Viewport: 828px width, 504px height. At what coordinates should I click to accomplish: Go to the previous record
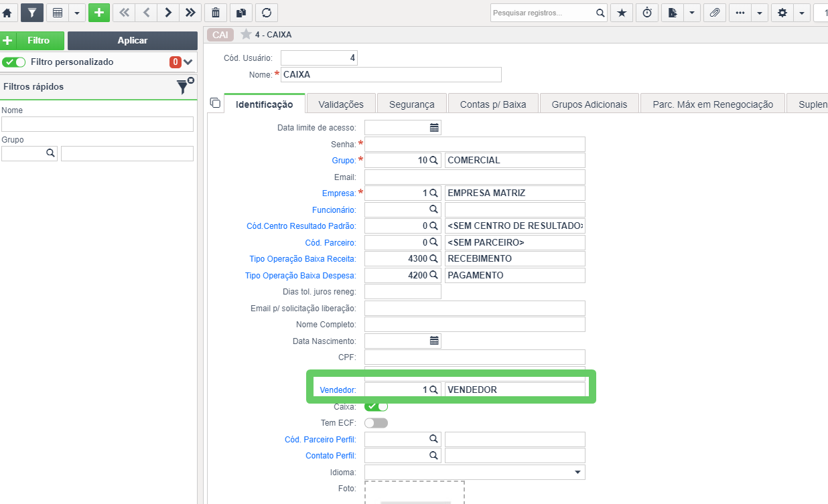pos(146,12)
